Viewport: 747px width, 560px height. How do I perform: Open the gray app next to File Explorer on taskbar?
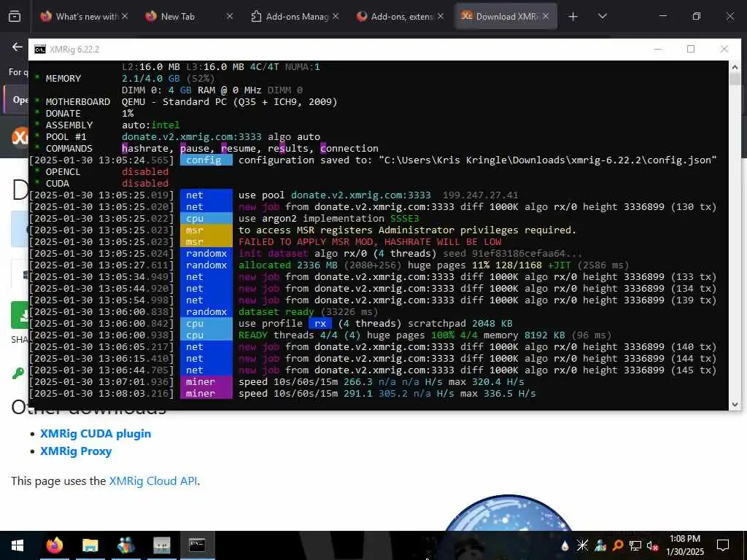click(161, 545)
